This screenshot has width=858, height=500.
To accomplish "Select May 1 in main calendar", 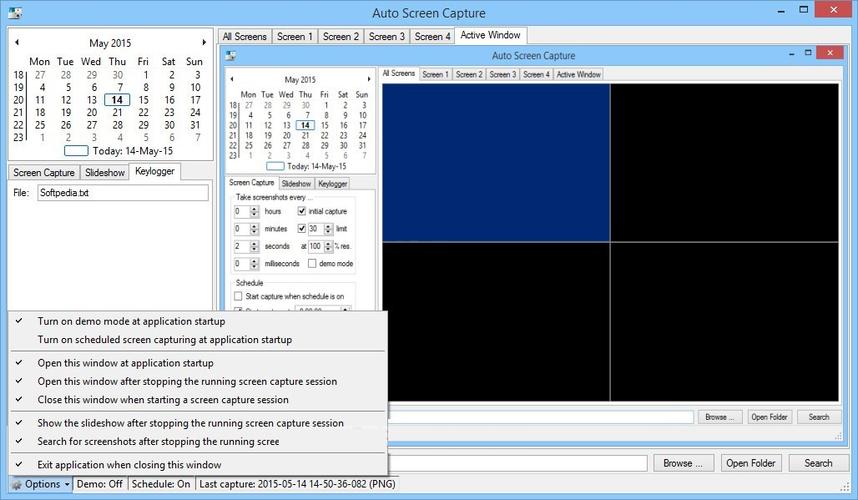I will (x=146, y=75).
